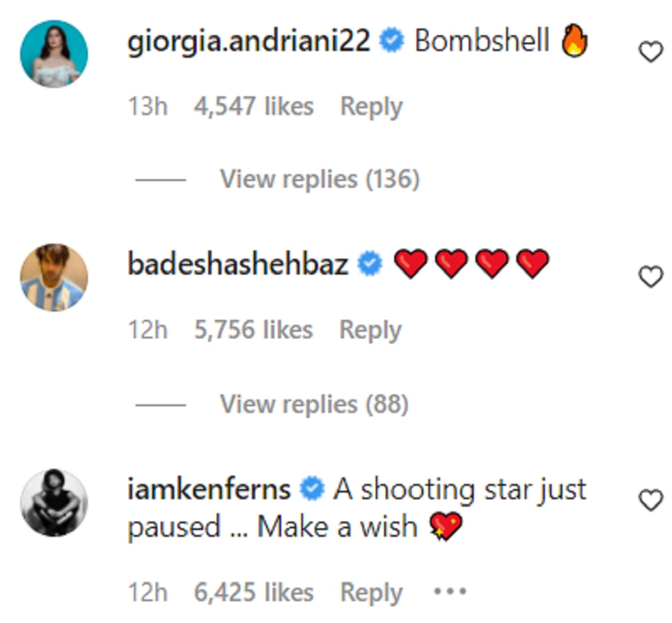
Task: Reply to badeshashehbaz's comment
Action: click(x=370, y=330)
